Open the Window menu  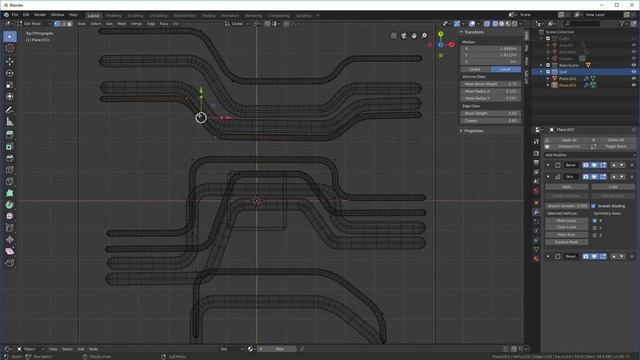click(58, 15)
